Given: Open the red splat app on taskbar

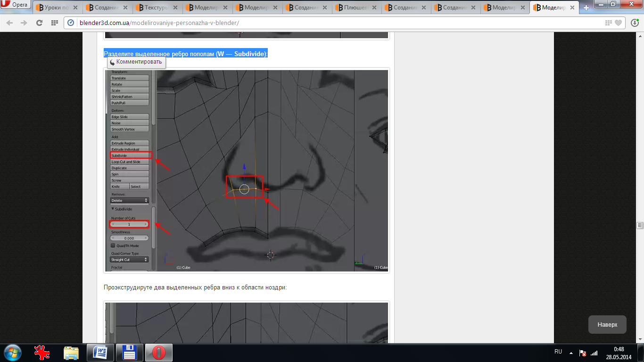Looking at the screenshot, I should coord(42,353).
